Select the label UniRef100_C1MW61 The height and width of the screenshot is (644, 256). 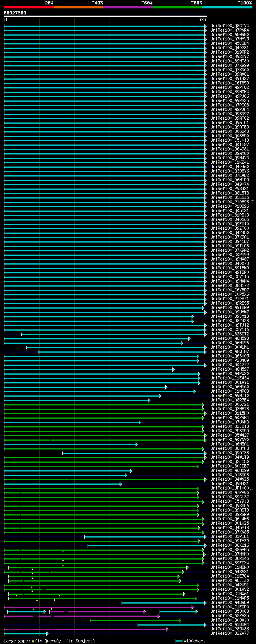click(230, 594)
